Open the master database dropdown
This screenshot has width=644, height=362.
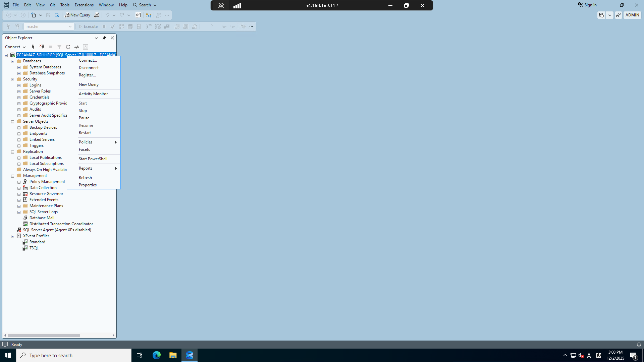click(70, 26)
